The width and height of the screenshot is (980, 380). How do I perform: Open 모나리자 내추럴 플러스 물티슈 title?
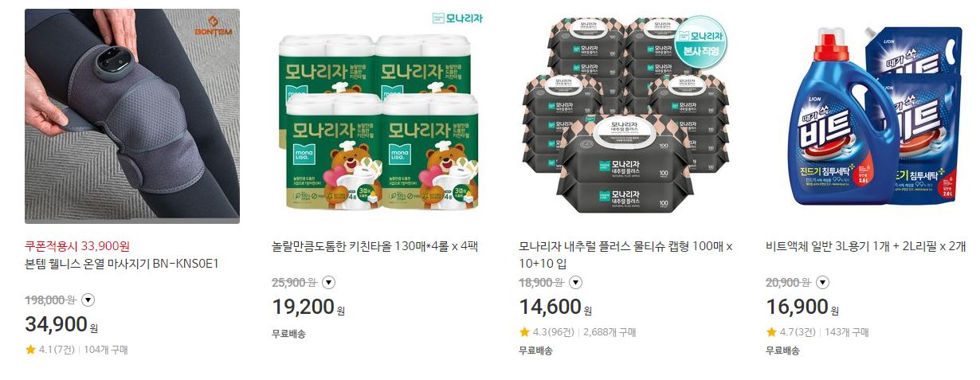pyautogui.click(x=625, y=254)
